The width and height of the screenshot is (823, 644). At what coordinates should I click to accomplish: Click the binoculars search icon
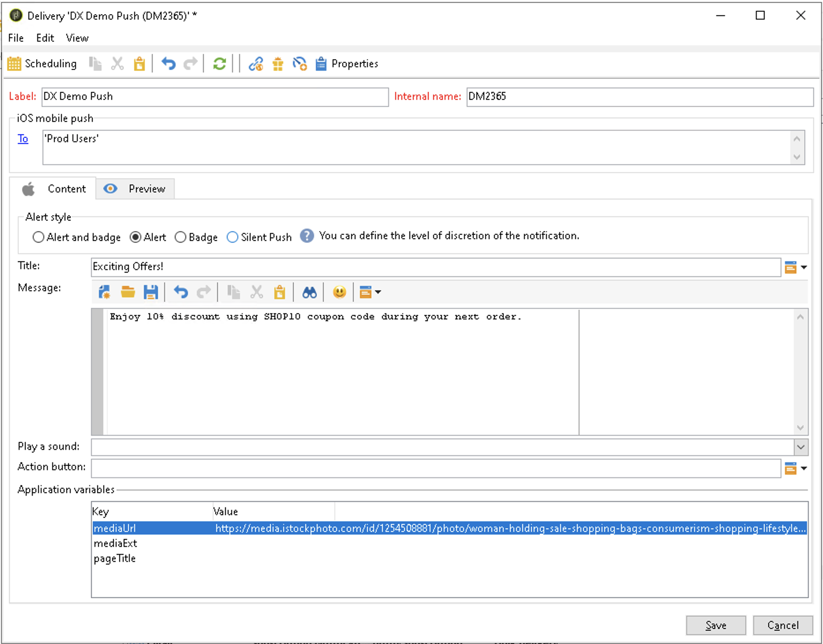click(309, 292)
